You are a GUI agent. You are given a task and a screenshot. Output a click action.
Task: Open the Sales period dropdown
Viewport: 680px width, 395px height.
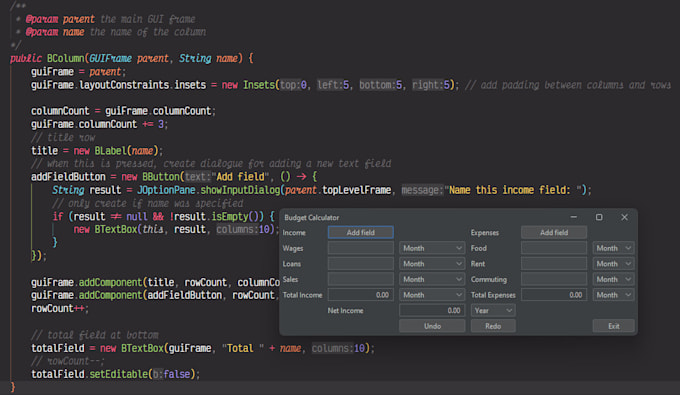coord(432,279)
